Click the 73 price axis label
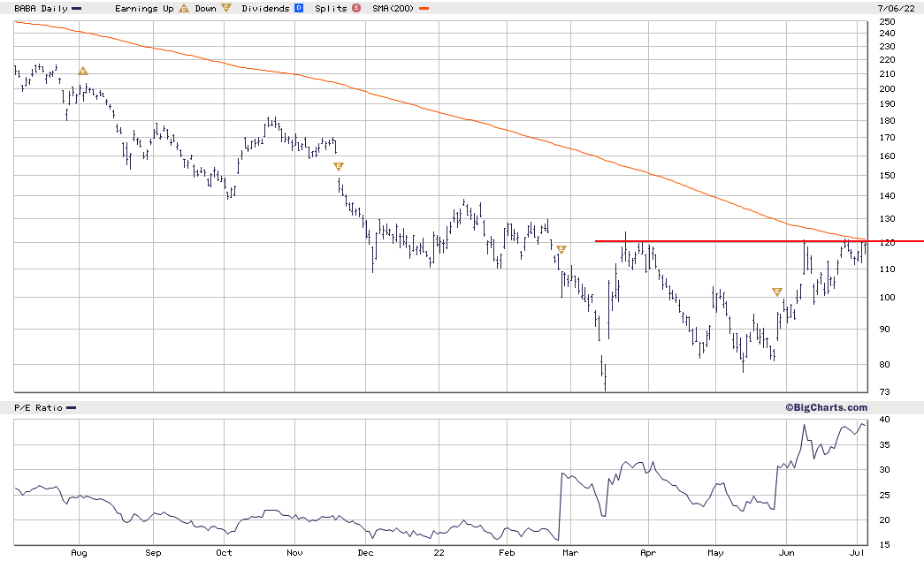 (884, 392)
